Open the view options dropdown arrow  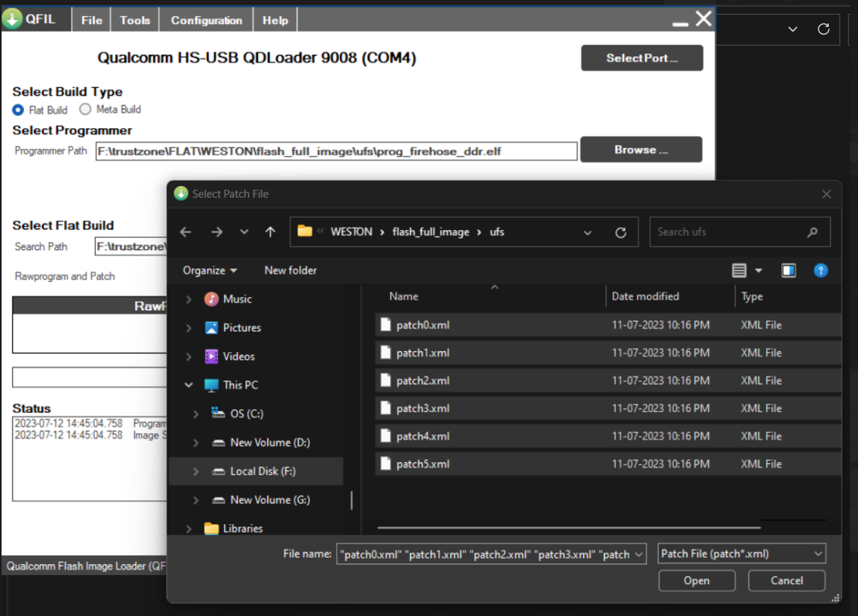758,270
